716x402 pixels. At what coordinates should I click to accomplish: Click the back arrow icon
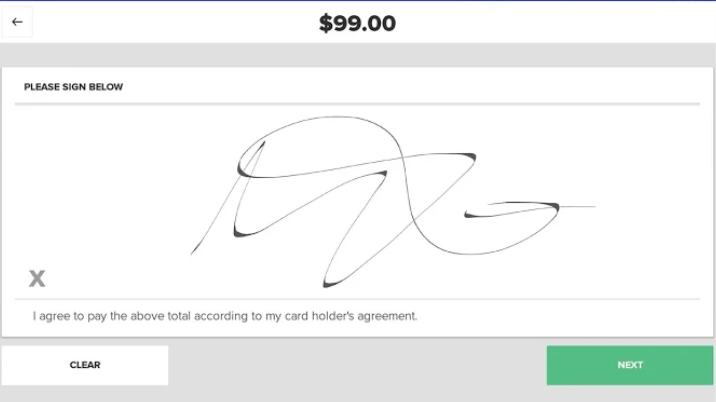(x=17, y=22)
